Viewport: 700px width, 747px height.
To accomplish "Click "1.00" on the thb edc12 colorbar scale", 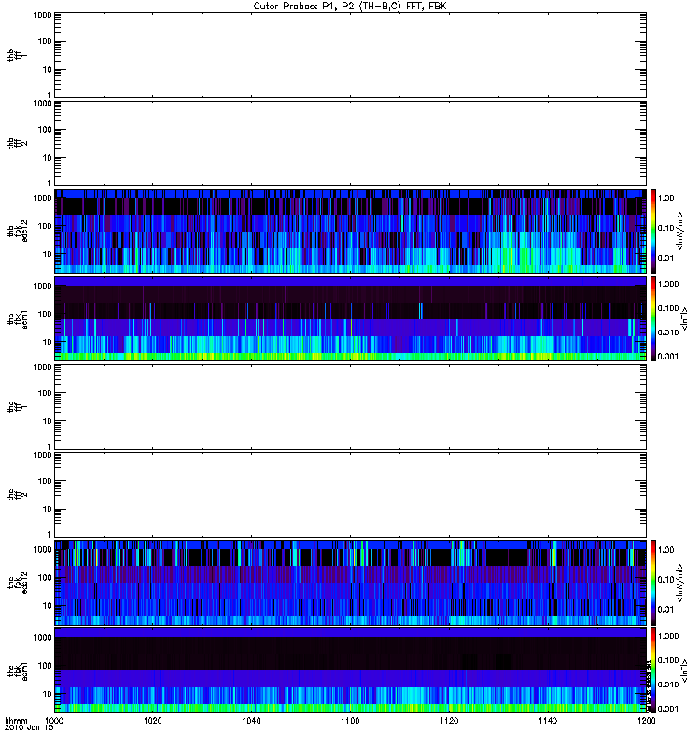I will [x=666, y=198].
